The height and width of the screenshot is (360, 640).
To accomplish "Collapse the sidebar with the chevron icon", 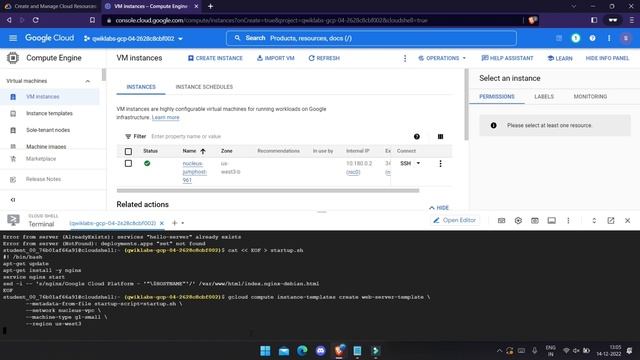I will (x=13, y=200).
